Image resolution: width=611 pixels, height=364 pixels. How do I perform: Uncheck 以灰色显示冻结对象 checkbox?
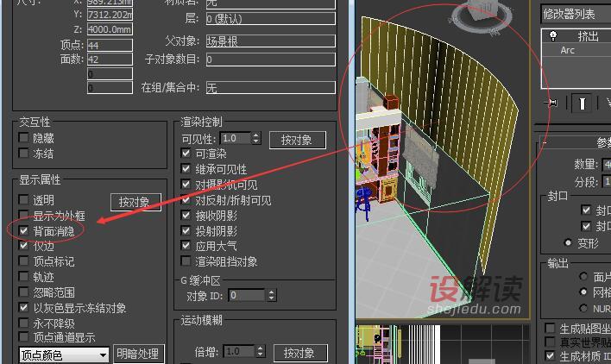[24, 308]
